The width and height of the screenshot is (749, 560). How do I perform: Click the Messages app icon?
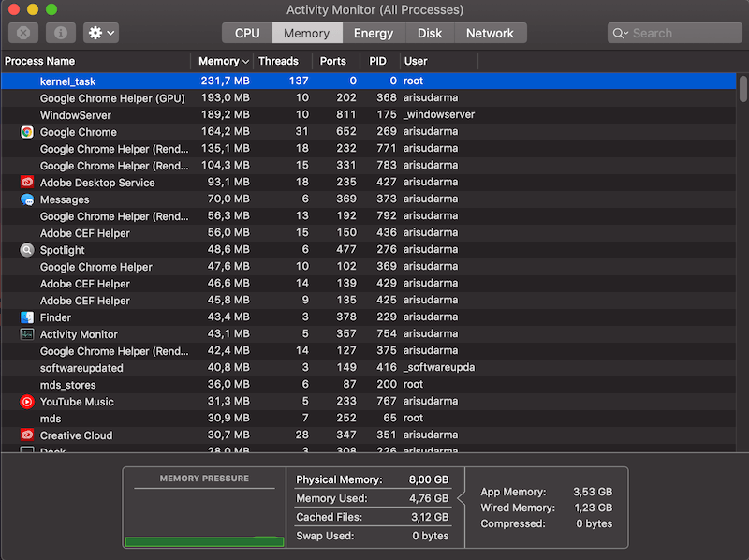tap(27, 199)
